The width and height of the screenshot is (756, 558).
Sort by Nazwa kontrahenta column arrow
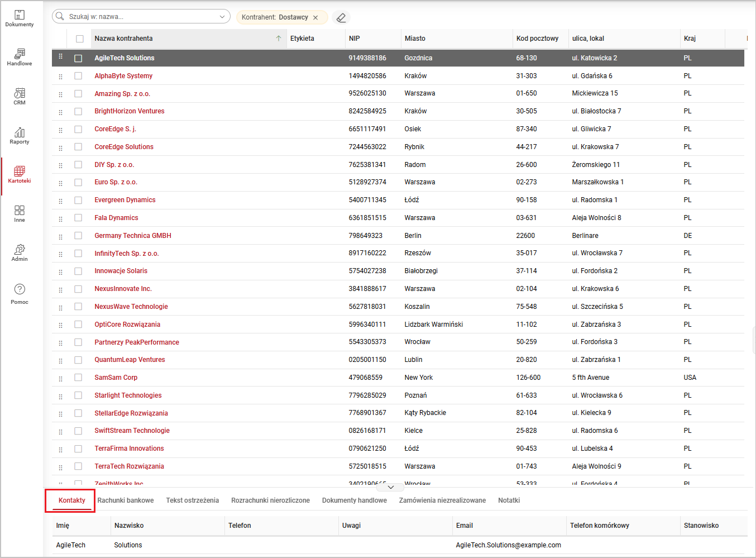point(279,39)
